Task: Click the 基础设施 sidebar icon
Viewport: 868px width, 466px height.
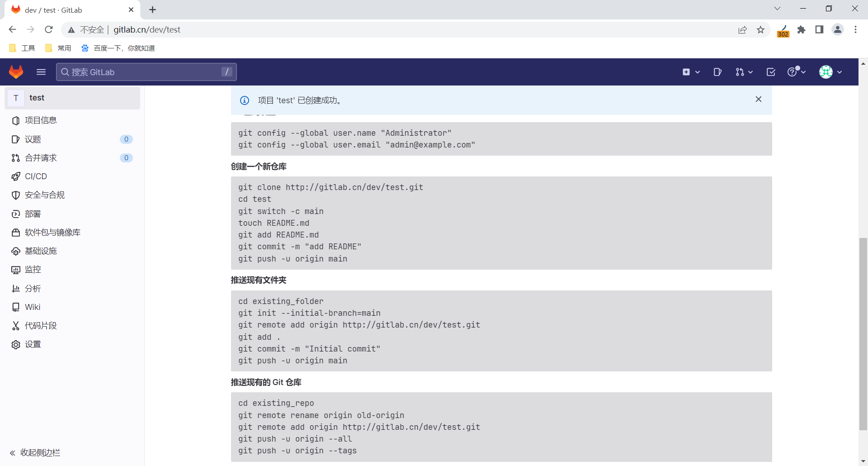Action: 16,251
